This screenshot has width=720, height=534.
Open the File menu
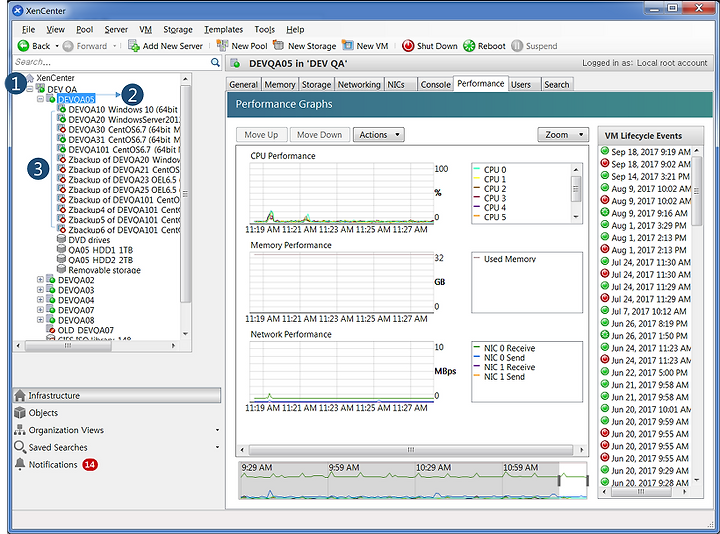[x=28, y=29]
